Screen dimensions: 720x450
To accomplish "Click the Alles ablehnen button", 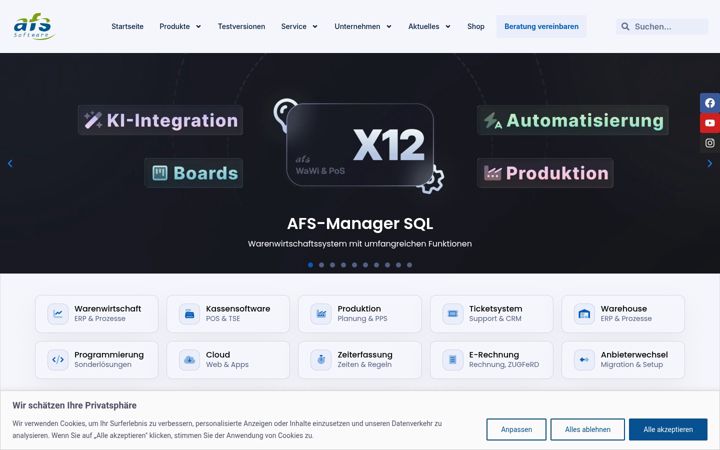I will [588, 429].
